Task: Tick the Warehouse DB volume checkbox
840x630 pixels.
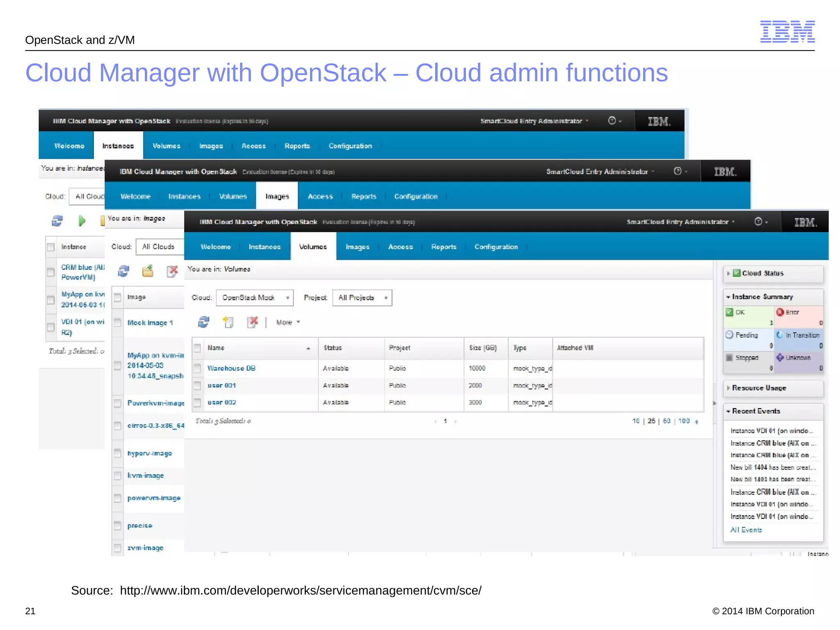Action: 197,368
